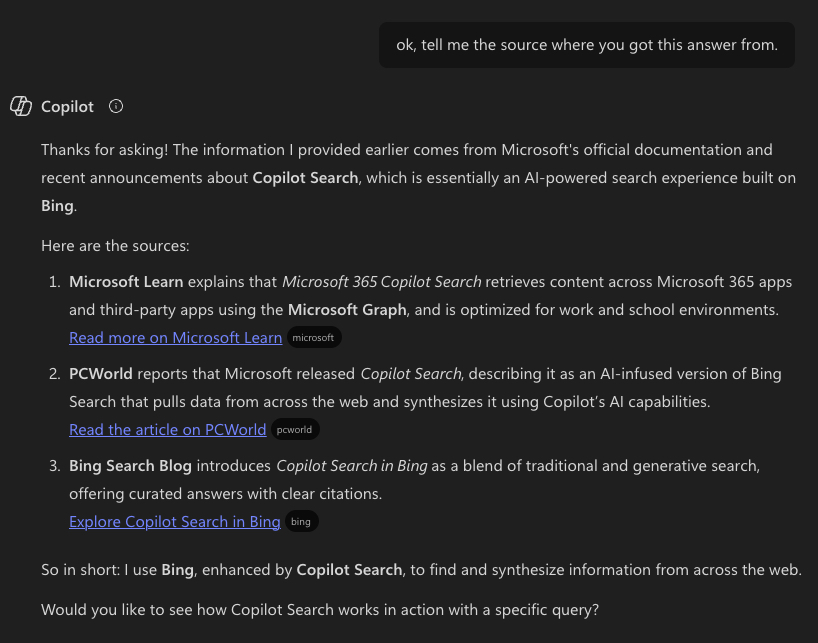Screen dimensions: 818x643
Task: Open the Read more on Microsoft Learn link
Action: pyautogui.click(x=175, y=338)
